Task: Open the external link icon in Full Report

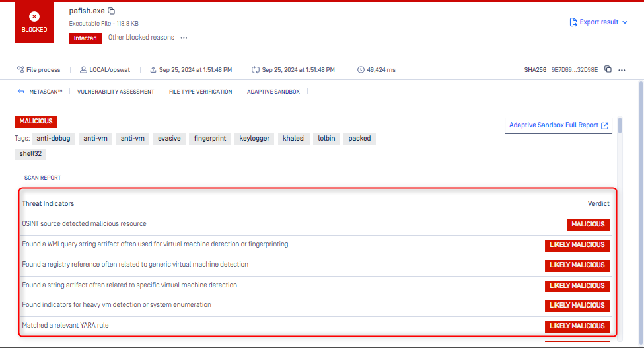Action: 604,125
